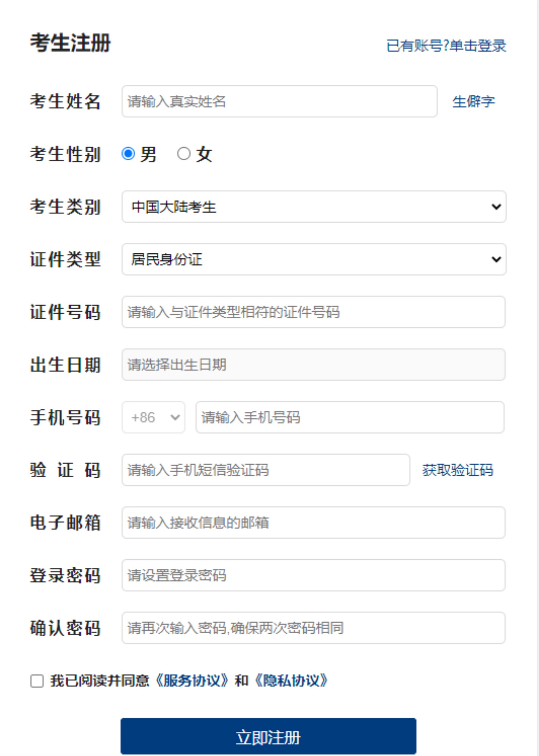Open the 考生类别 dropdown
The height and width of the screenshot is (756, 539).
[313, 207]
